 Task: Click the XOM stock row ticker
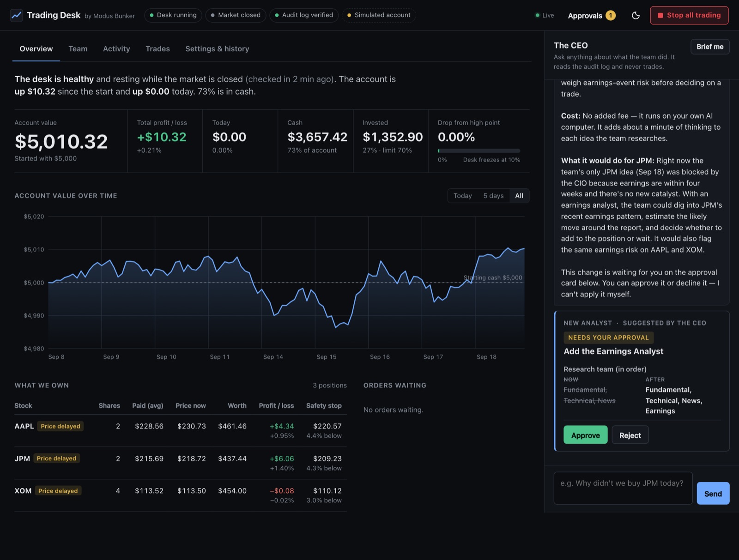click(x=23, y=491)
